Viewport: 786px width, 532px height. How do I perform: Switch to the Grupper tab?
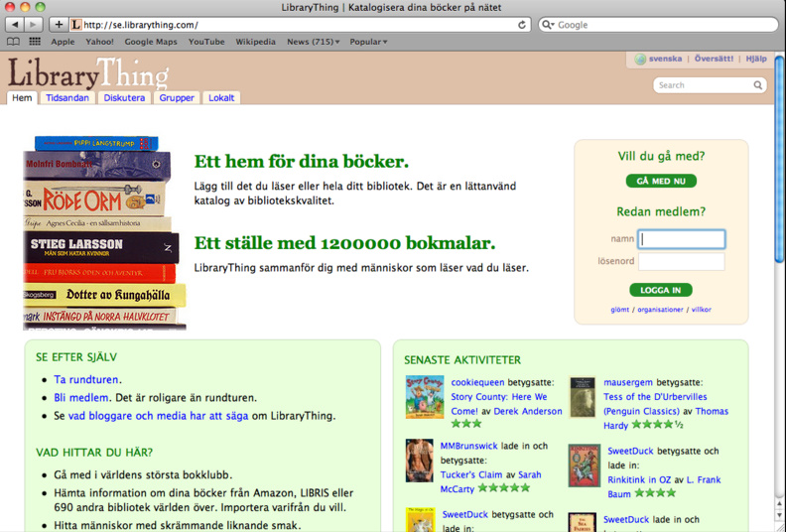[x=177, y=98]
